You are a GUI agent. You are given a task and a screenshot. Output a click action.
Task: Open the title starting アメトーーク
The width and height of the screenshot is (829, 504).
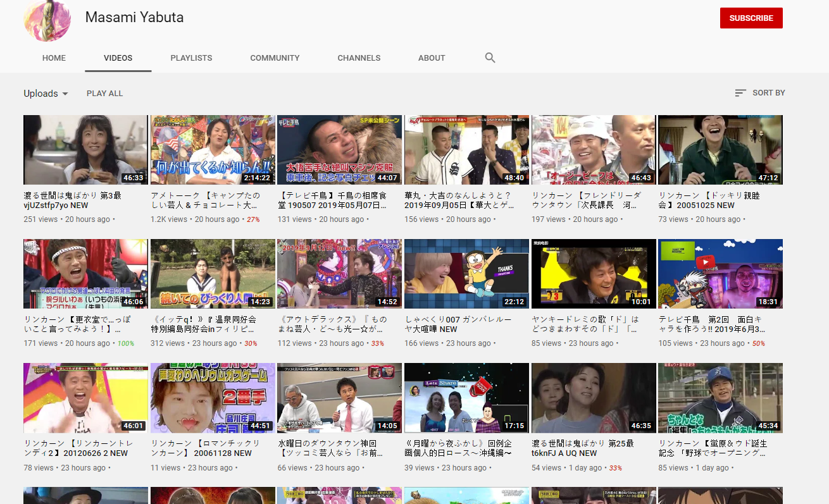[x=204, y=200]
